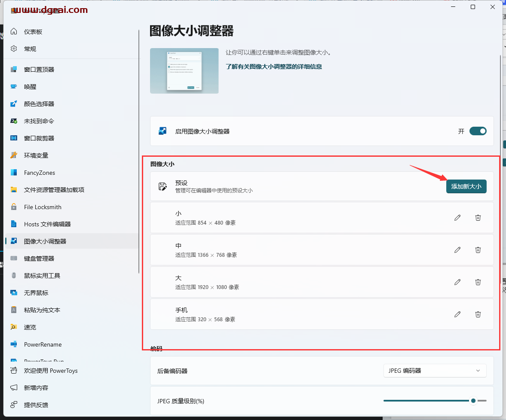Click the 未找到命令 icon
Image resolution: width=506 pixels, height=420 pixels.
tap(14, 121)
